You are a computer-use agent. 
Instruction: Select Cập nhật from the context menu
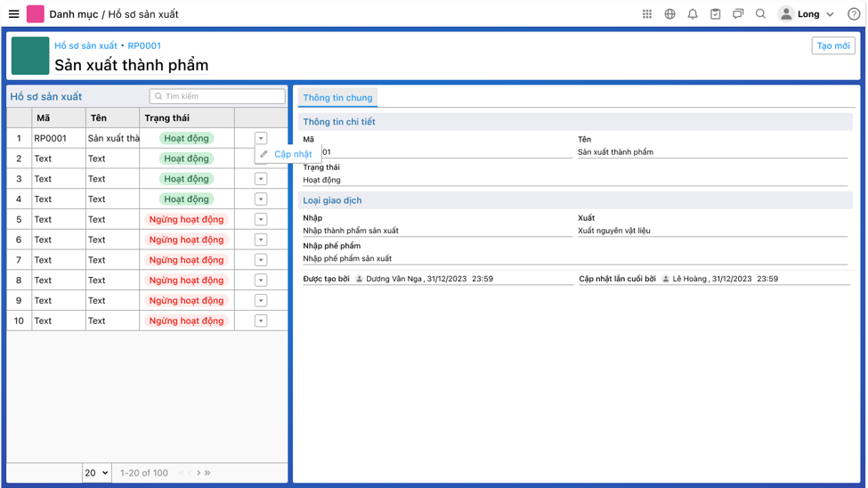coord(292,154)
